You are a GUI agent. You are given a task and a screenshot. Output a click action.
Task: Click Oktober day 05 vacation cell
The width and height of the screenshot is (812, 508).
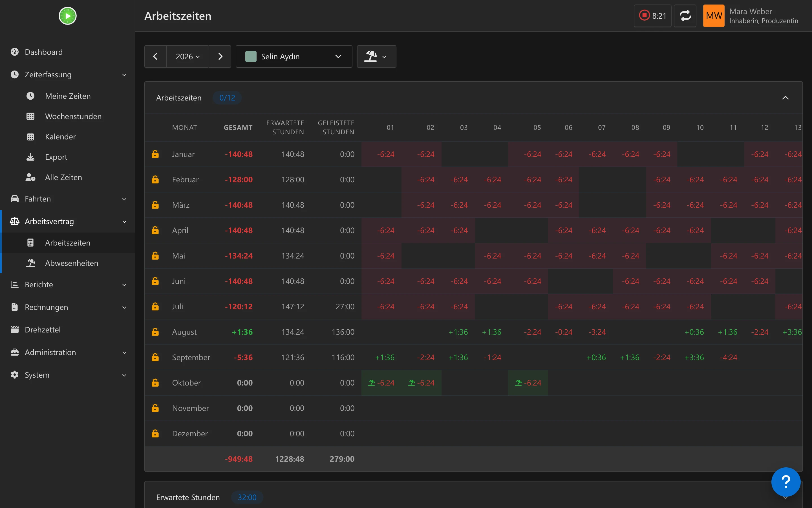528,383
